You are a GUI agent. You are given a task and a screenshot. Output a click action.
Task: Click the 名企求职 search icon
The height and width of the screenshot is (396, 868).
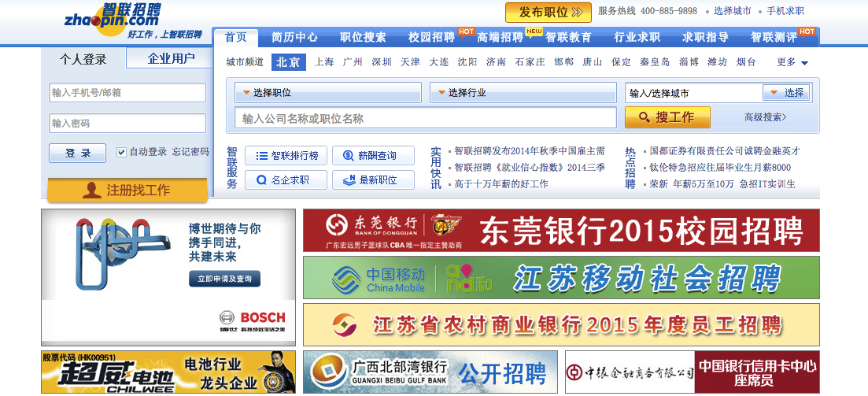click(262, 179)
